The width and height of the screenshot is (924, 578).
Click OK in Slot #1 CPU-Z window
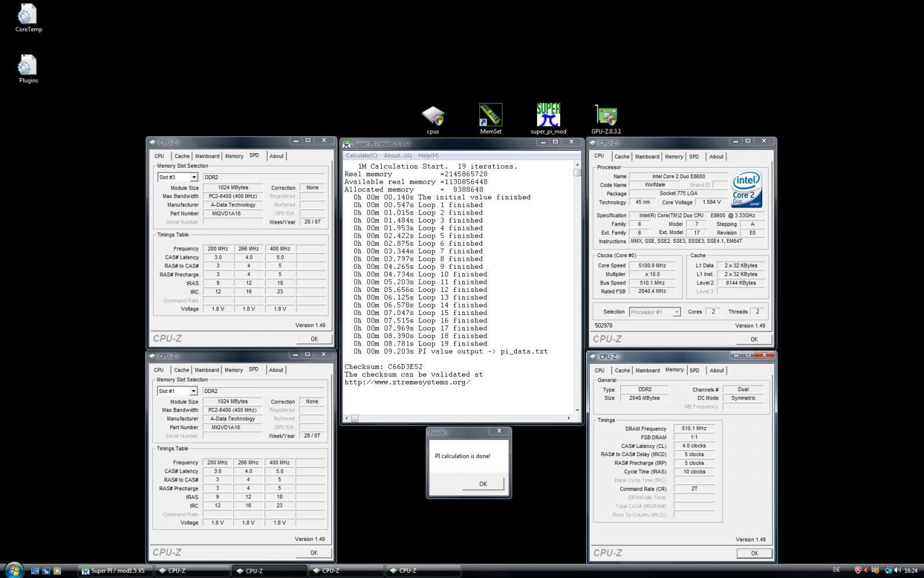314,553
